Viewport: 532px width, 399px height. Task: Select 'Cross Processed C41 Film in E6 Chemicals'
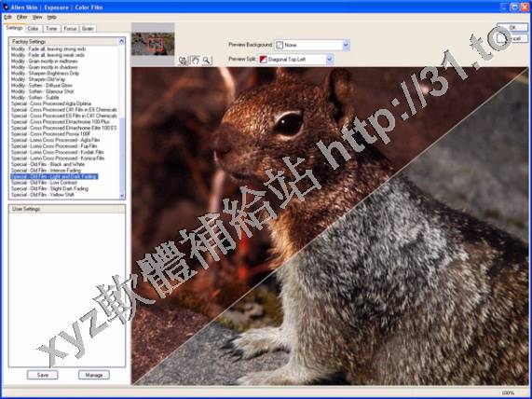(x=63, y=110)
